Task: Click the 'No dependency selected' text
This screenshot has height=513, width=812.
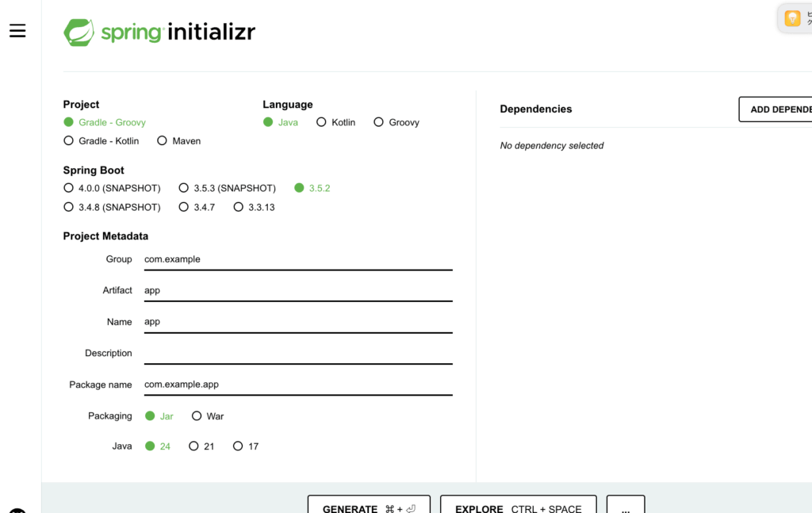Action: 552,145
